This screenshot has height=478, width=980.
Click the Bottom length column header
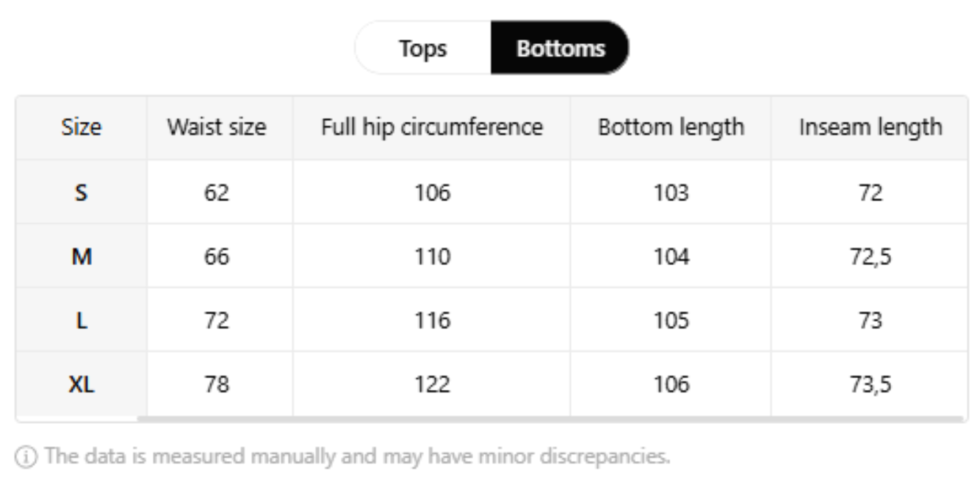pyautogui.click(x=671, y=127)
